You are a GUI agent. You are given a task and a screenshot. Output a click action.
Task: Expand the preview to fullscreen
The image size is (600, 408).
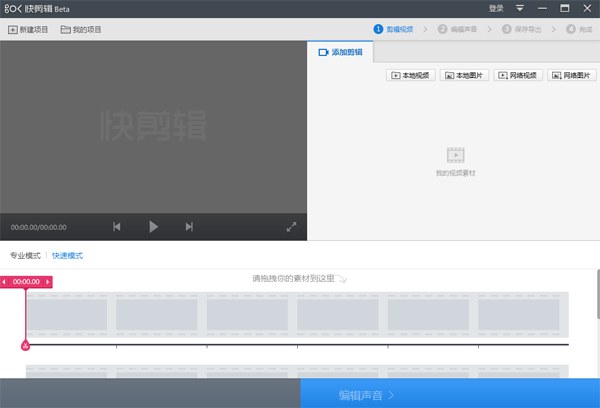click(x=291, y=227)
